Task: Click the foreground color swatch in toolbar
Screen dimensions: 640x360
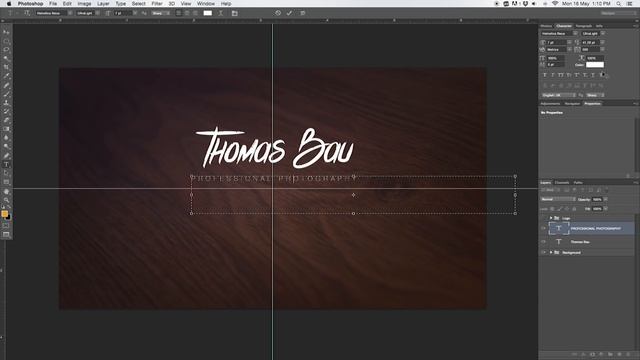Action: (4, 213)
